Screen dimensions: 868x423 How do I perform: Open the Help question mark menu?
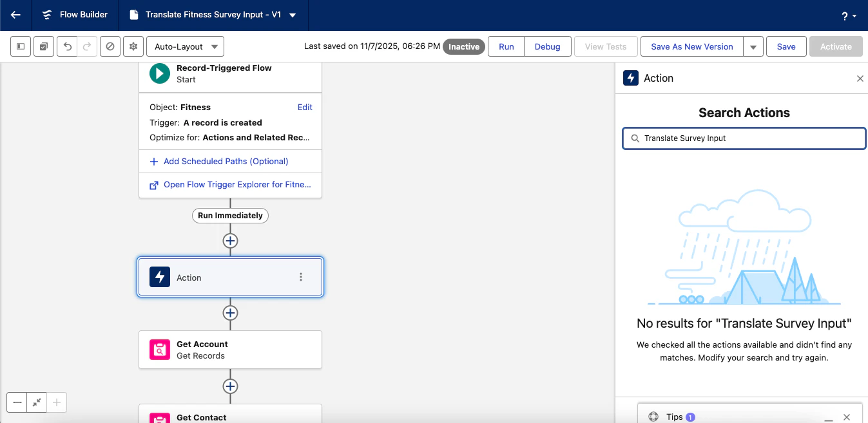[x=849, y=16]
